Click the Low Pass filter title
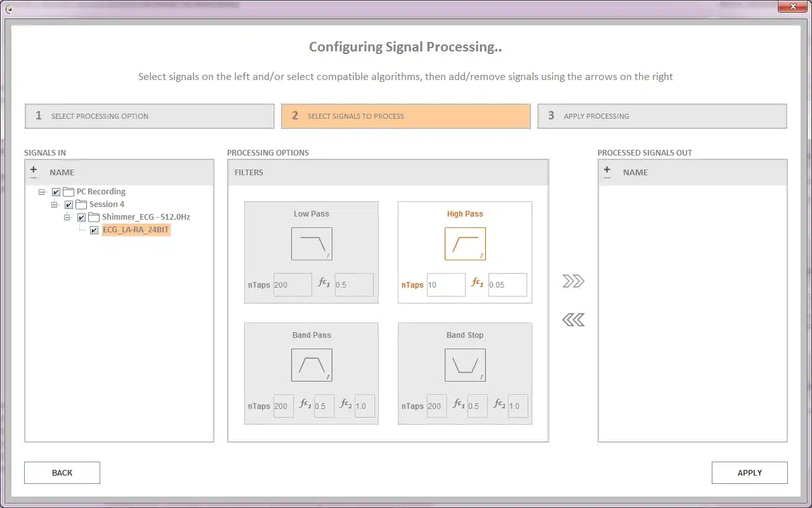812x508 pixels. click(x=311, y=214)
